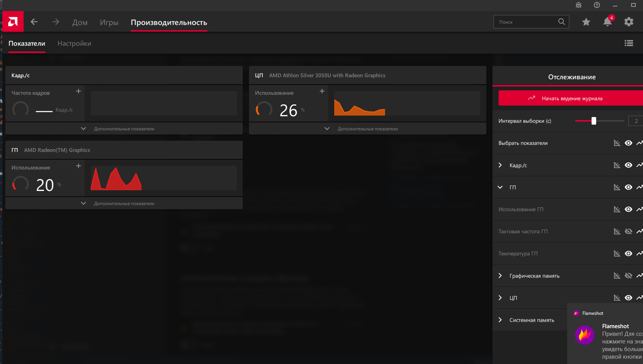Toggle chart icon for Температура ГП row

click(617, 253)
